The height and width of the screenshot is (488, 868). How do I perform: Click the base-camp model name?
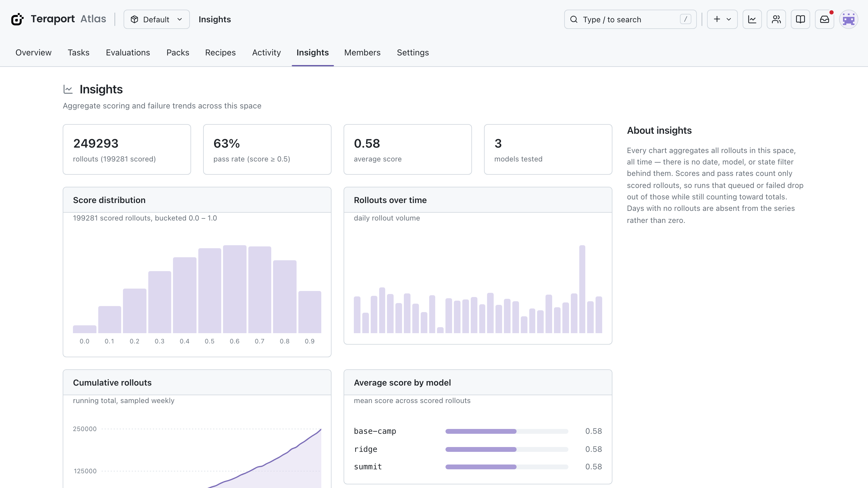pos(375,431)
